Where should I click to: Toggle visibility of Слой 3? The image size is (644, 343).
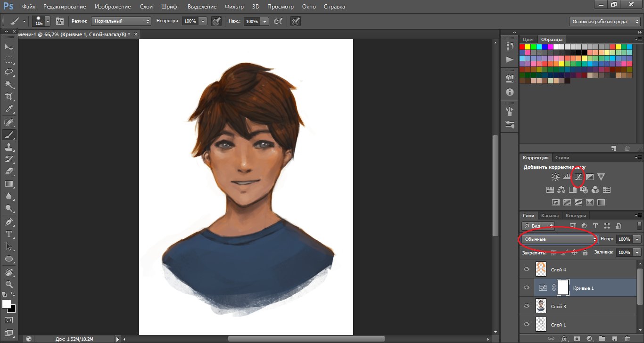[x=527, y=306]
